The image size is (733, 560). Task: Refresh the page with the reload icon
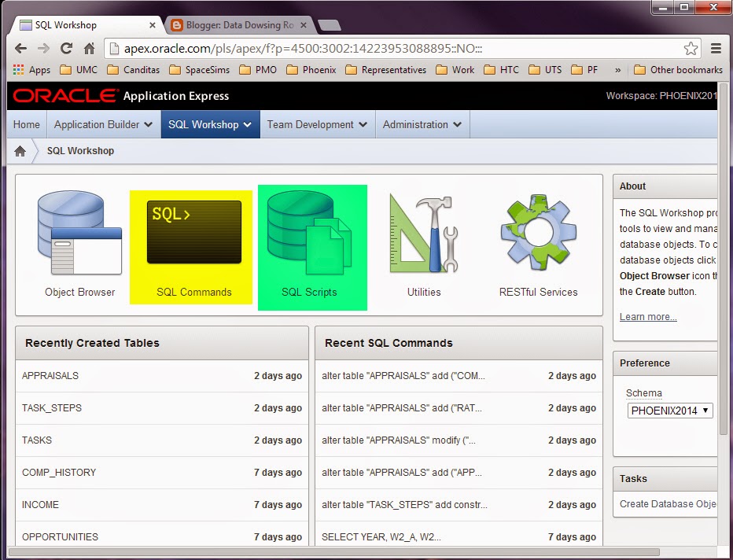tap(66, 48)
